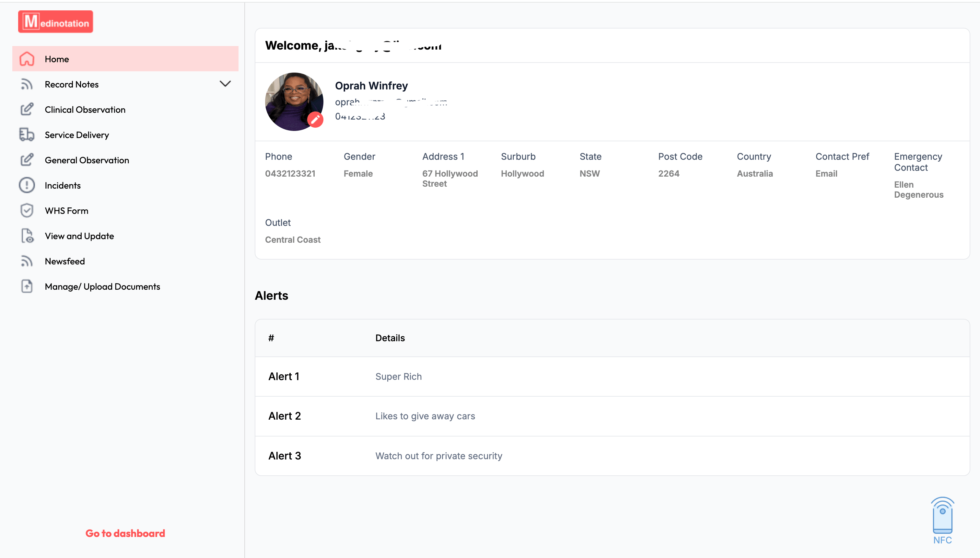Click the Emergency Contact field label
This screenshot has height=558, width=980.
coord(918,162)
